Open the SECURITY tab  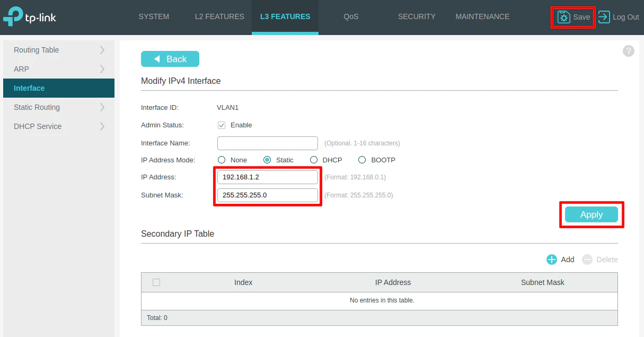(x=417, y=16)
